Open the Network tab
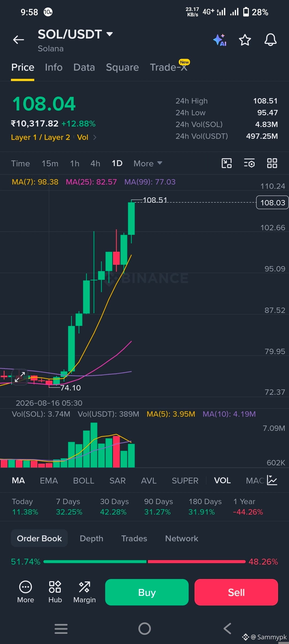This screenshot has width=289, height=644. [x=182, y=538]
